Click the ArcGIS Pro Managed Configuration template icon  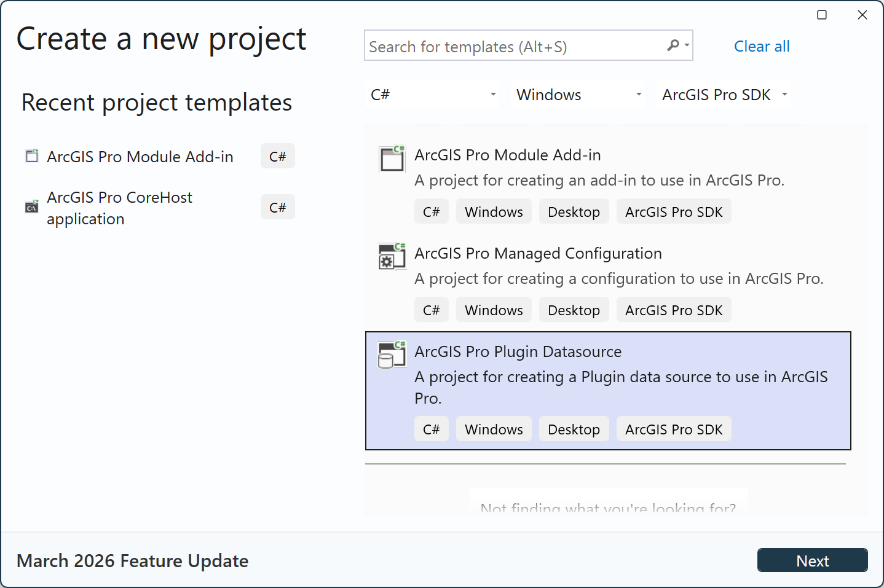pos(392,256)
